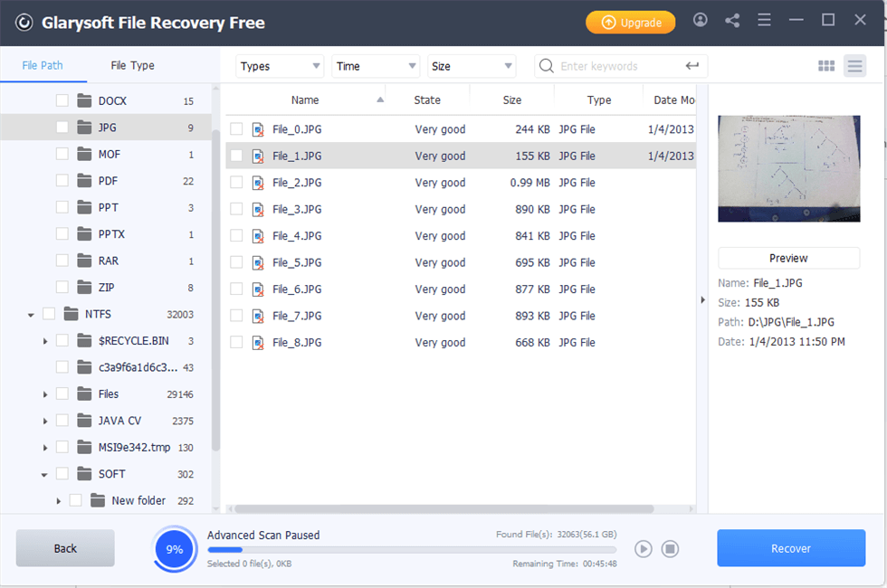Click the File_8.JPG file icon
The width and height of the screenshot is (887, 588).
pos(258,343)
